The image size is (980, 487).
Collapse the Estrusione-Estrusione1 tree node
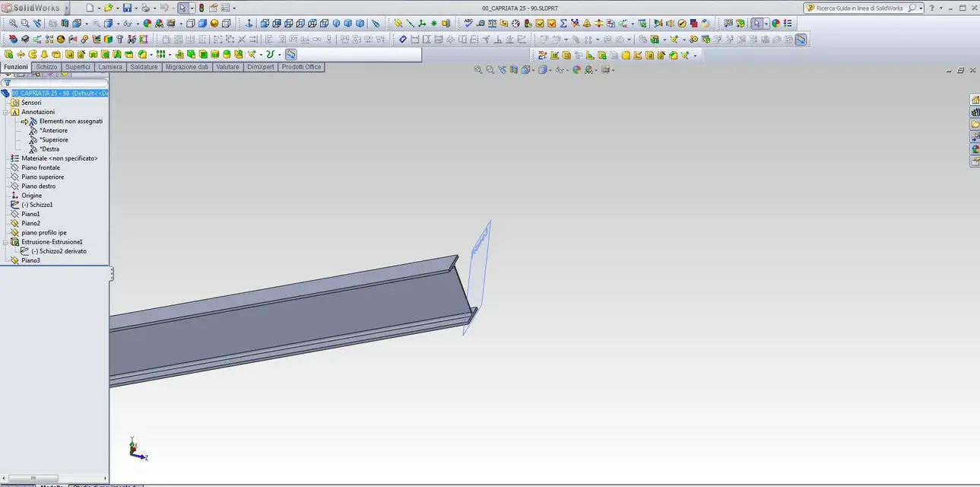[5, 242]
